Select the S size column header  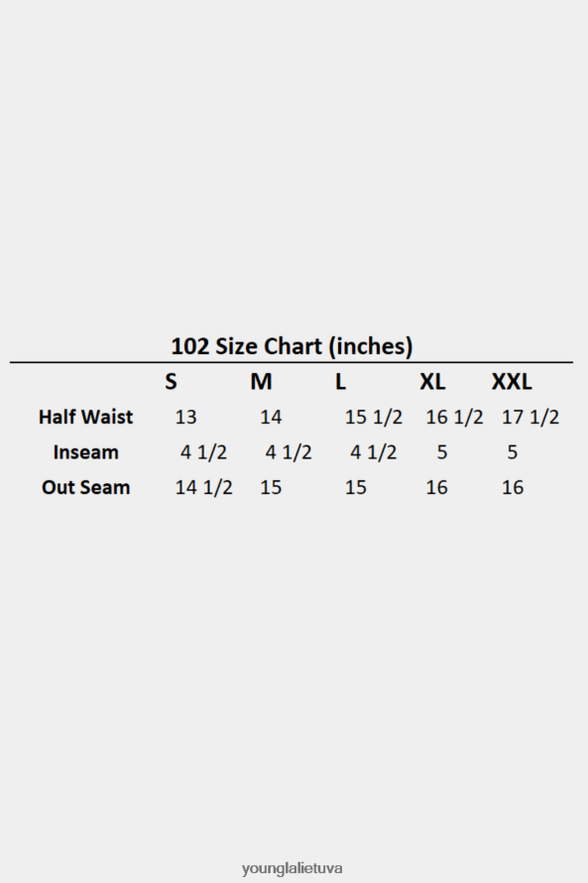(x=172, y=382)
